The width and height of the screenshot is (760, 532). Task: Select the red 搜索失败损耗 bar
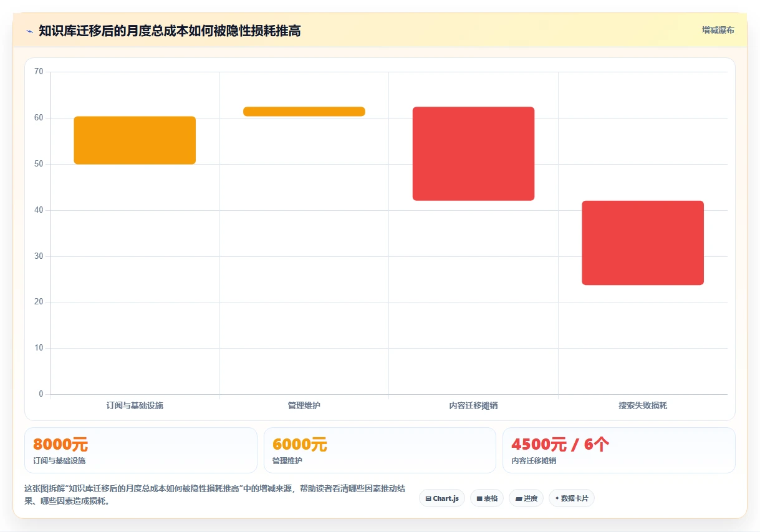point(643,243)
